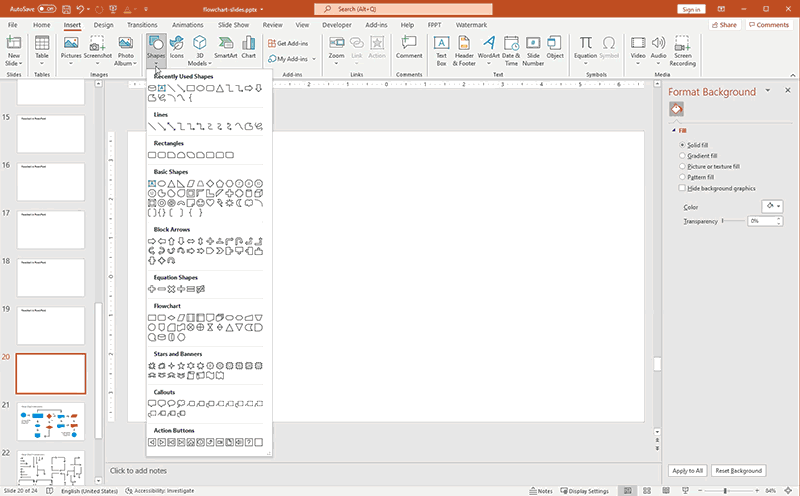
Task: Switch to the Animations tab
Action: pos(187,24)
